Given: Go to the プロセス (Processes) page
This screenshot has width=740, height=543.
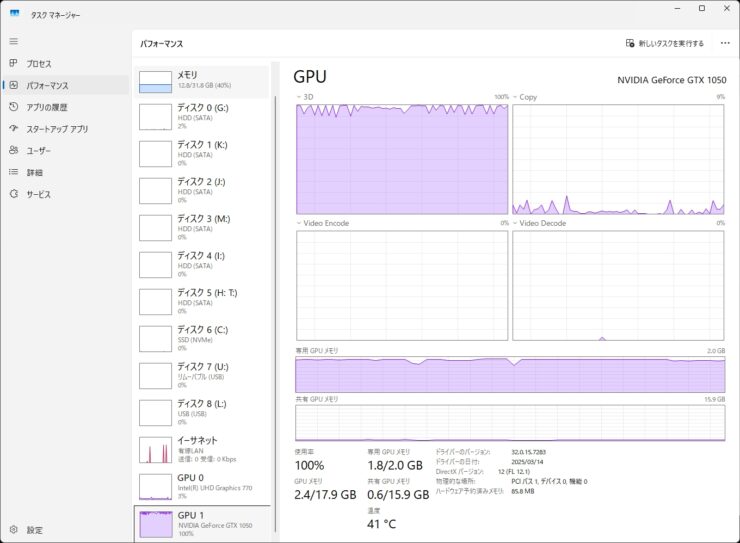Looking at the screenshot, I should coord(38,64).
